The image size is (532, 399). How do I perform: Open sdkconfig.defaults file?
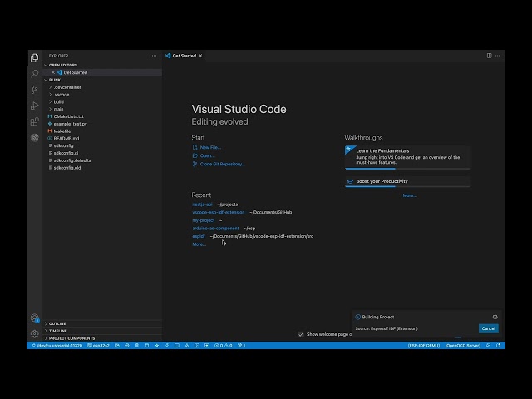pos(72,160)
